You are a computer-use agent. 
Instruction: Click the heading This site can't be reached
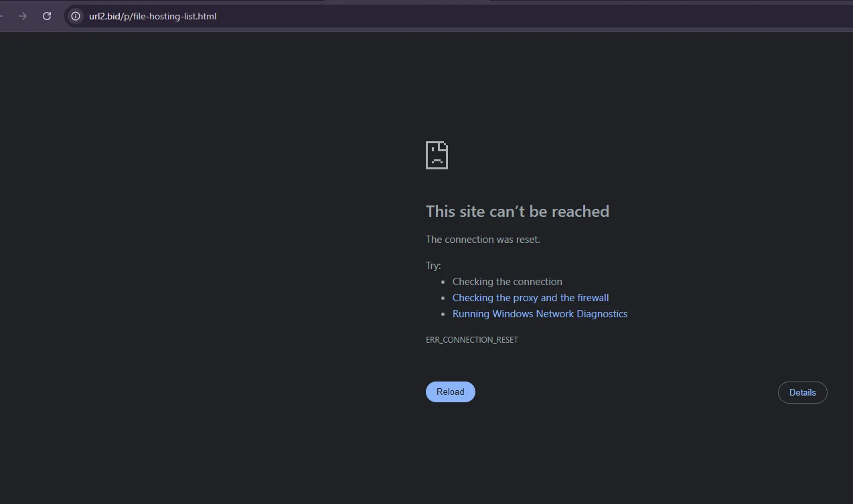[518, 212]
